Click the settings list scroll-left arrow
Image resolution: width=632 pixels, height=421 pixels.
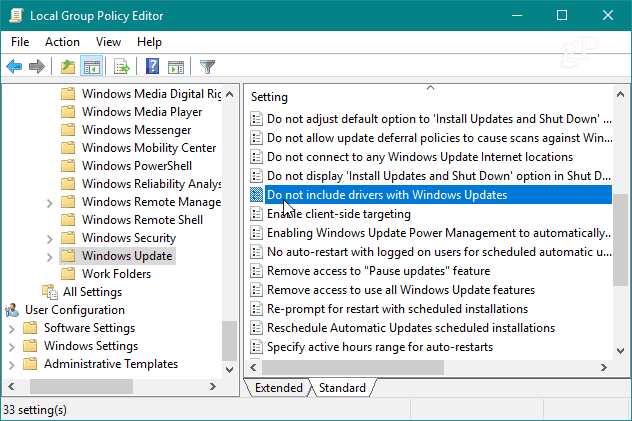coord(253,367)
